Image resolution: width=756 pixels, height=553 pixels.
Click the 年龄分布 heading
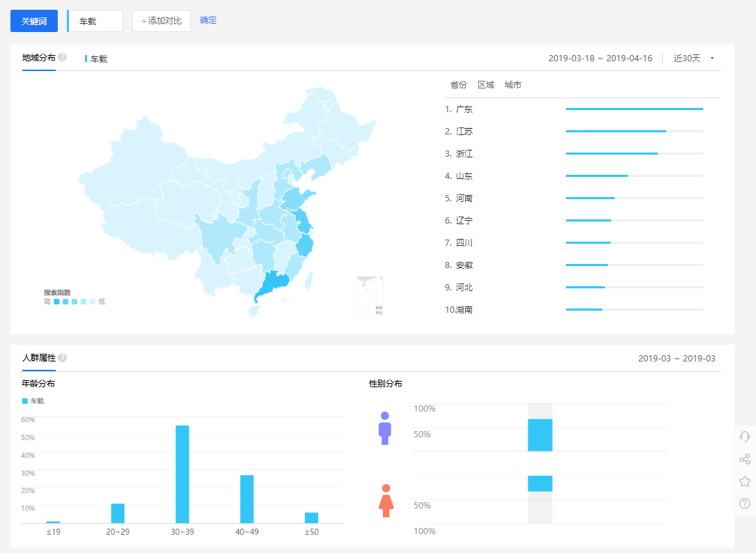coord(38,384)
